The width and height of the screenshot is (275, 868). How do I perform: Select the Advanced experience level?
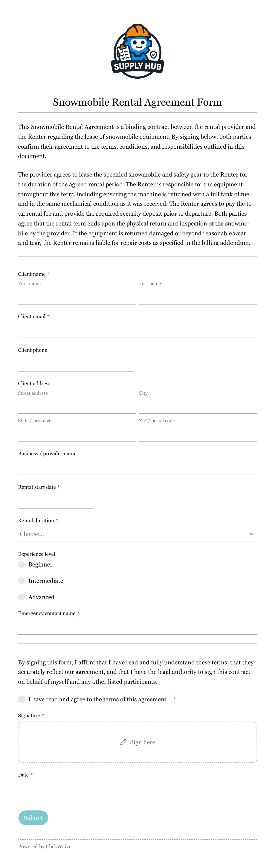pyautogui.click(x=21, y=597)
